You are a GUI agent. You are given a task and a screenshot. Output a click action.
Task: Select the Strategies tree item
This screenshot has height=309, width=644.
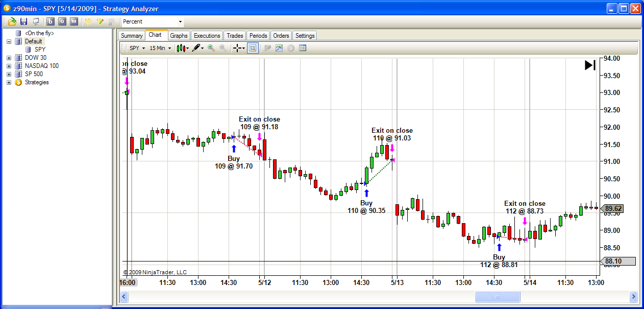[37, 82]
